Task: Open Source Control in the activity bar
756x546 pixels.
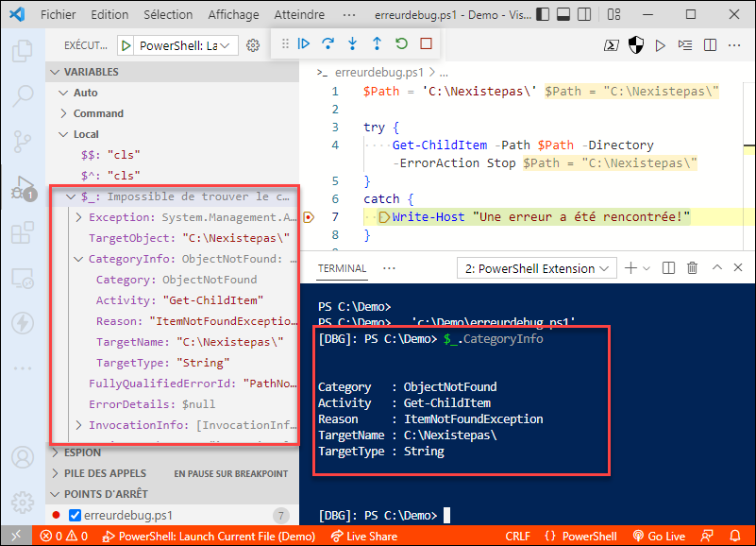Action: tap(23, 142)
